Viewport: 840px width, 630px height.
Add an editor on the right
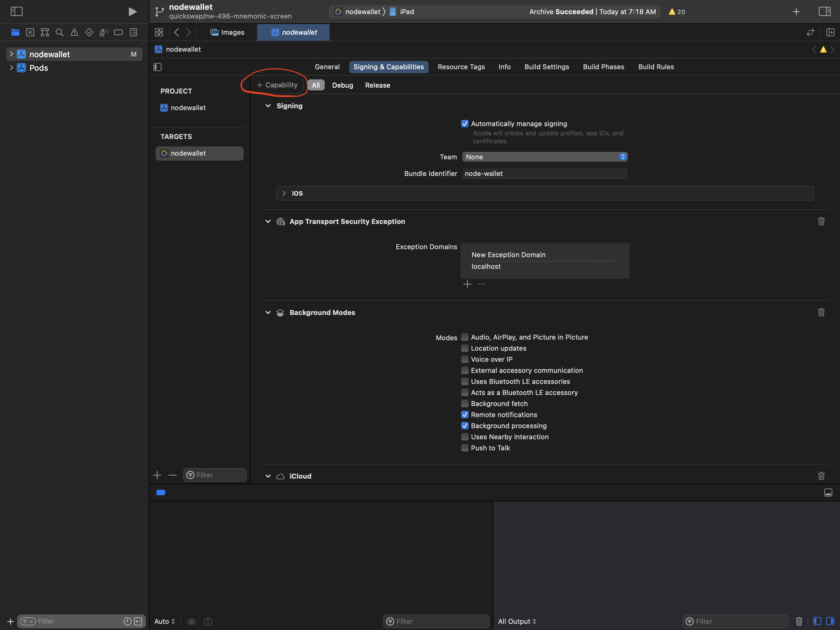830,32
